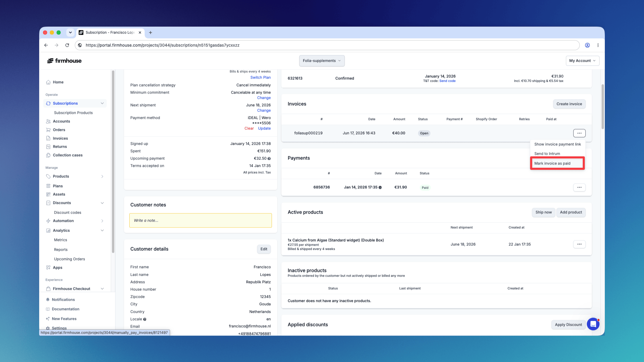Open the three-dots menu for payment 6856736
644x362 pixels.
click(x=579, y=187)
